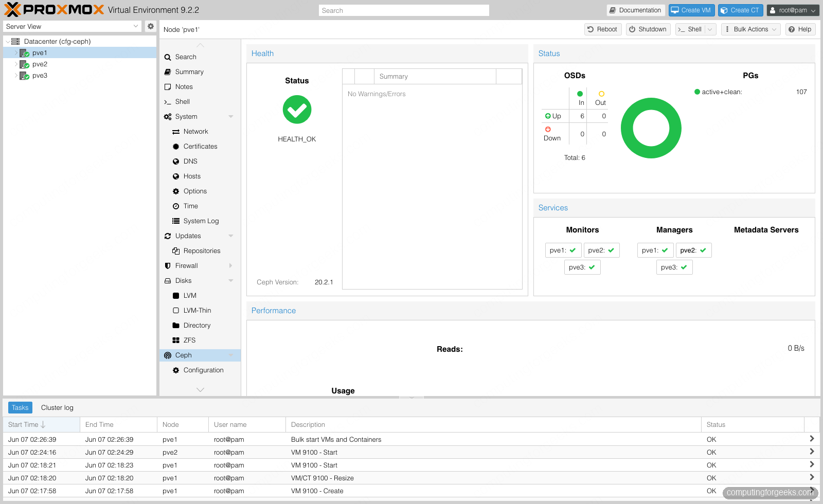Image resolution: width=823 pixels, height=504 pixels.
Task: Open the gear settings icon beside Server View
Action: click(x=150, y=26)
